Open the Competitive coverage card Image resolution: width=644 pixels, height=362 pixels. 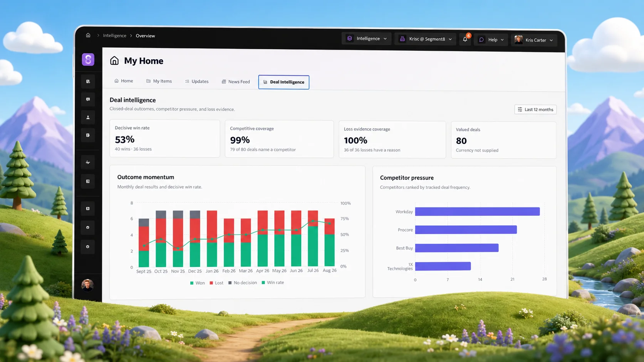(x=279, y=139)
